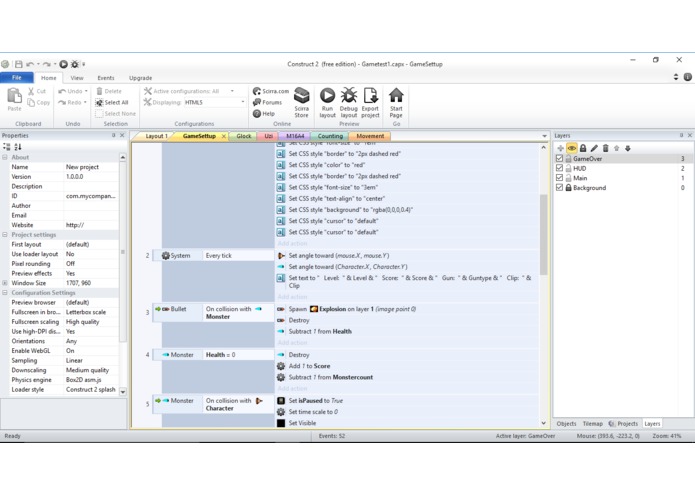Switch to the Objects panel tab
The image size is (695, 494).
pos(566,424)
